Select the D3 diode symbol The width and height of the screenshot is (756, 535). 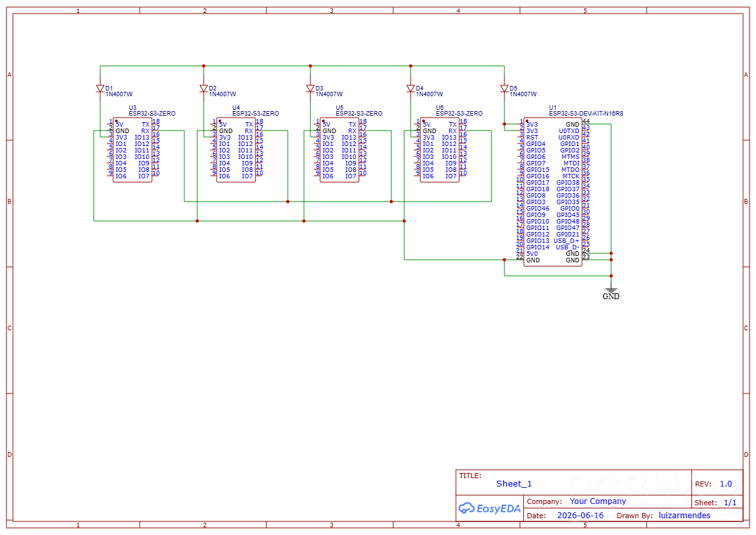tap(310, 89)
